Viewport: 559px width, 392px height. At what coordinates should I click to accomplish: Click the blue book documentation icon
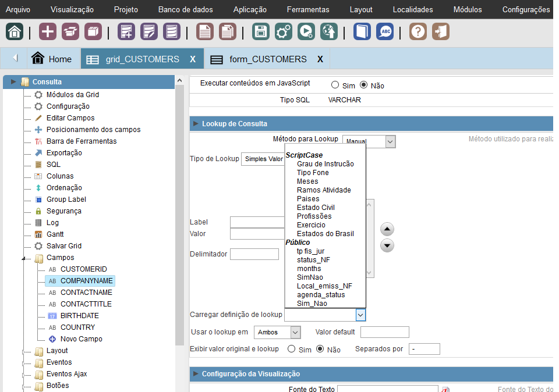pos(362,31)
